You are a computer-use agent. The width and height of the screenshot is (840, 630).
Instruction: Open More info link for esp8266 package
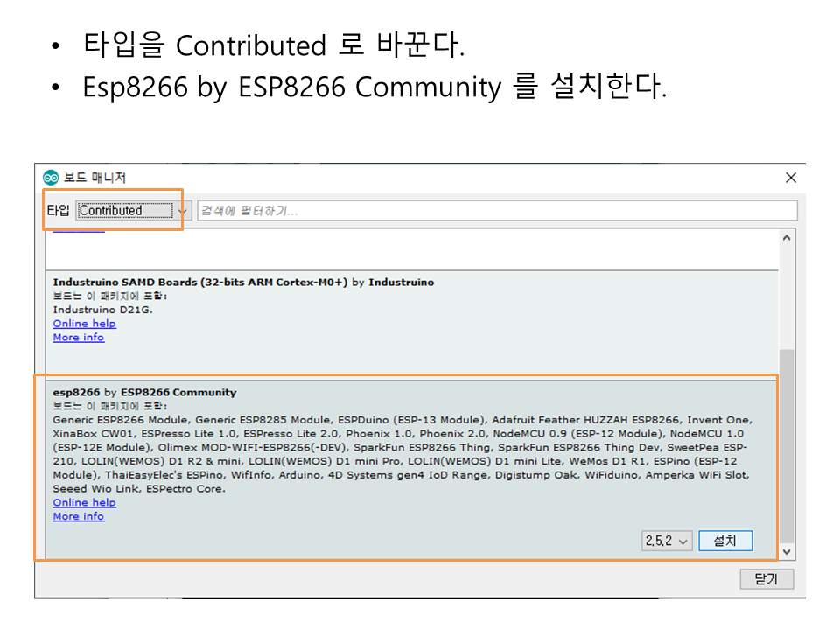pyautogui.click(x=78, y=516)
